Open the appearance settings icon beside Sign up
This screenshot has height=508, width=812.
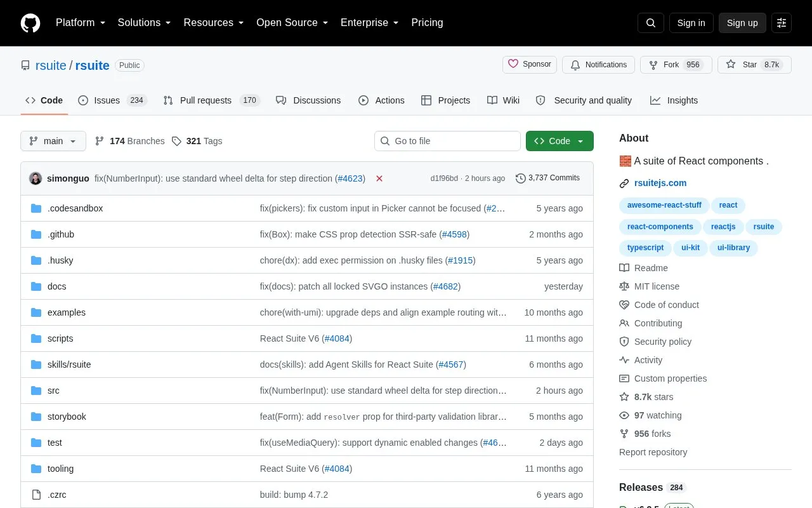(782, 23)
